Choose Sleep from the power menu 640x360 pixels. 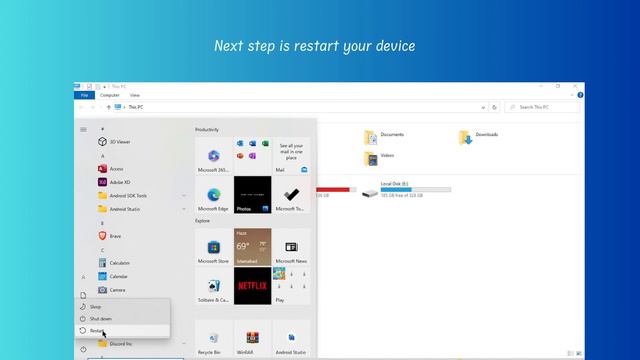pos(122,307)
